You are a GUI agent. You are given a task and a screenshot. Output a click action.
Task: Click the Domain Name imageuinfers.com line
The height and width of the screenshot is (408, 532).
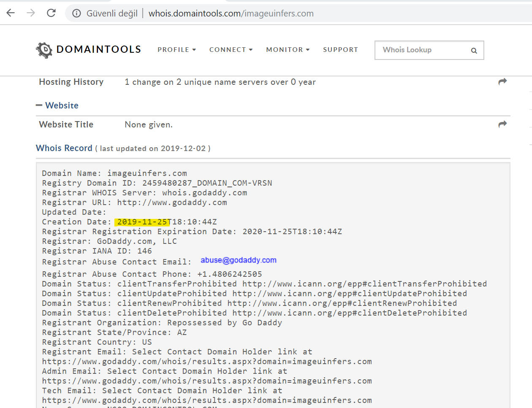coord(114,173)
